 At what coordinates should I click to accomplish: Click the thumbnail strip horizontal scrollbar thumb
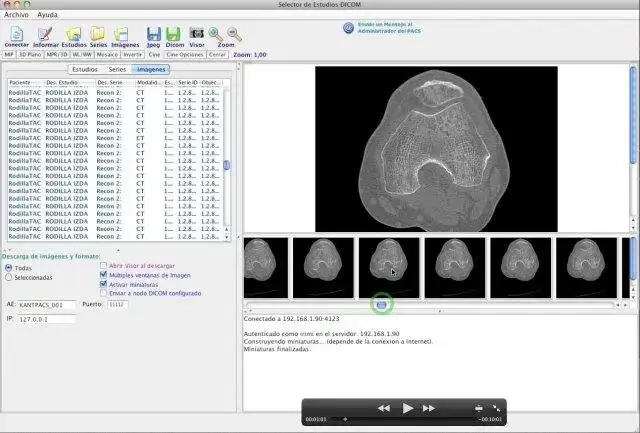click(381, 305)
